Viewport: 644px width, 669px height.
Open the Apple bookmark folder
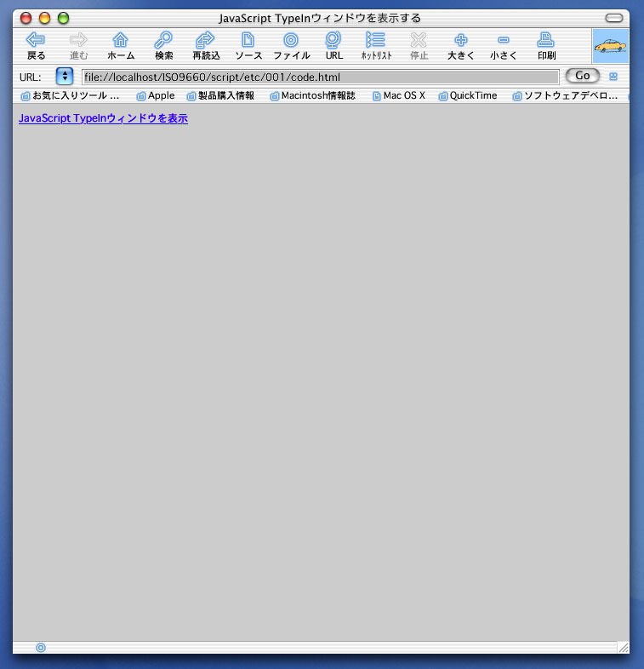tap(156, 95)
